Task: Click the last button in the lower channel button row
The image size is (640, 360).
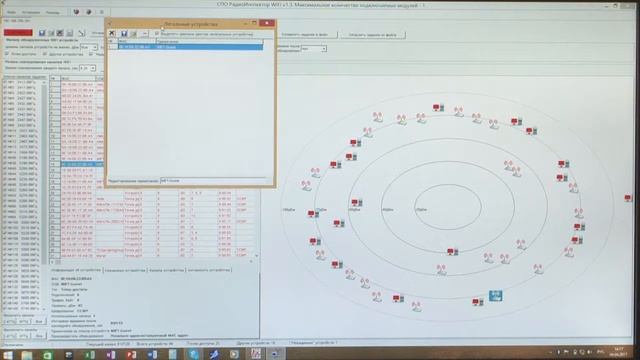Action: pyautogui.click(x=38, y=336)
